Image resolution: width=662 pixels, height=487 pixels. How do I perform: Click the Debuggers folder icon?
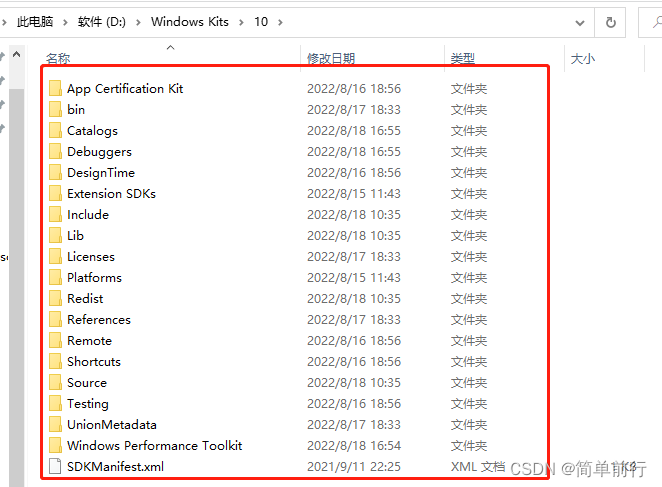(x=55, y=152)
